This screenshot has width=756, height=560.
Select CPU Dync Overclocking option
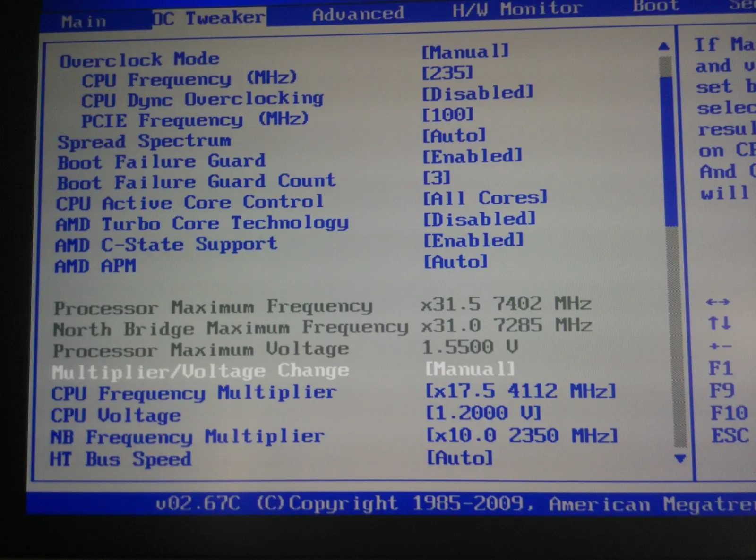[202, 100]
